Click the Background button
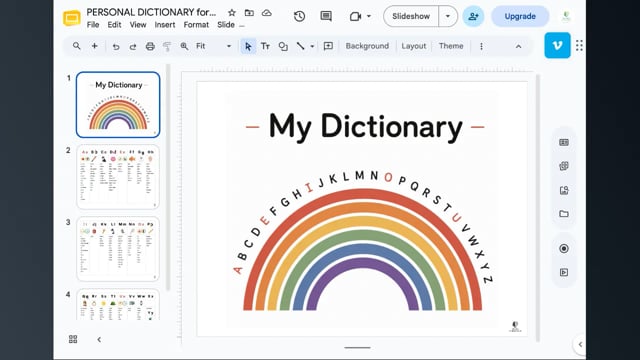Viewport: 640px width, 360px height. (x=367, y=46)
